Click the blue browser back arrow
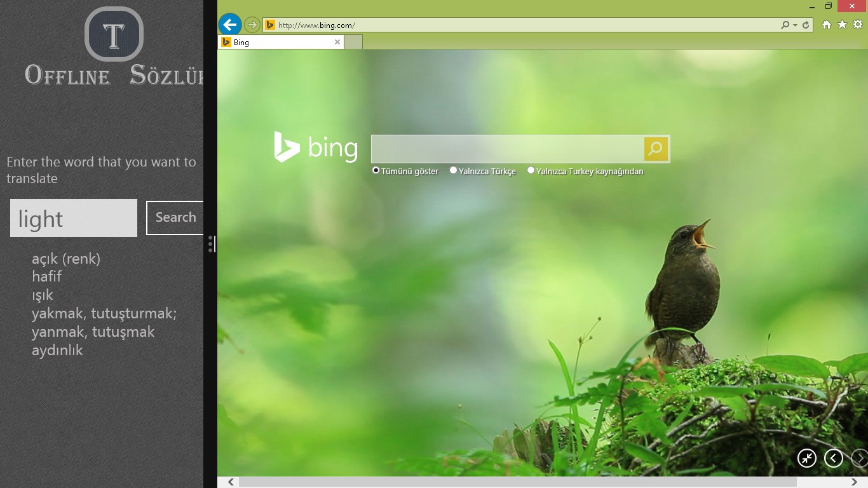 229,25
